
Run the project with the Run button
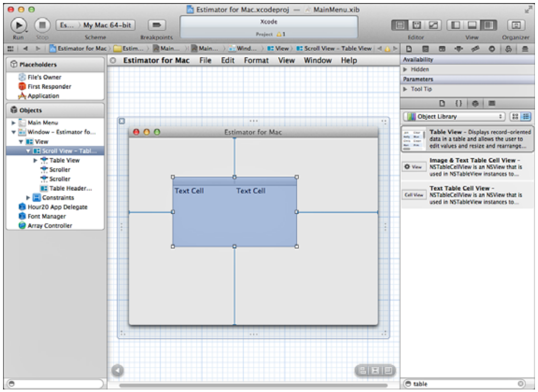coord(19,25)
